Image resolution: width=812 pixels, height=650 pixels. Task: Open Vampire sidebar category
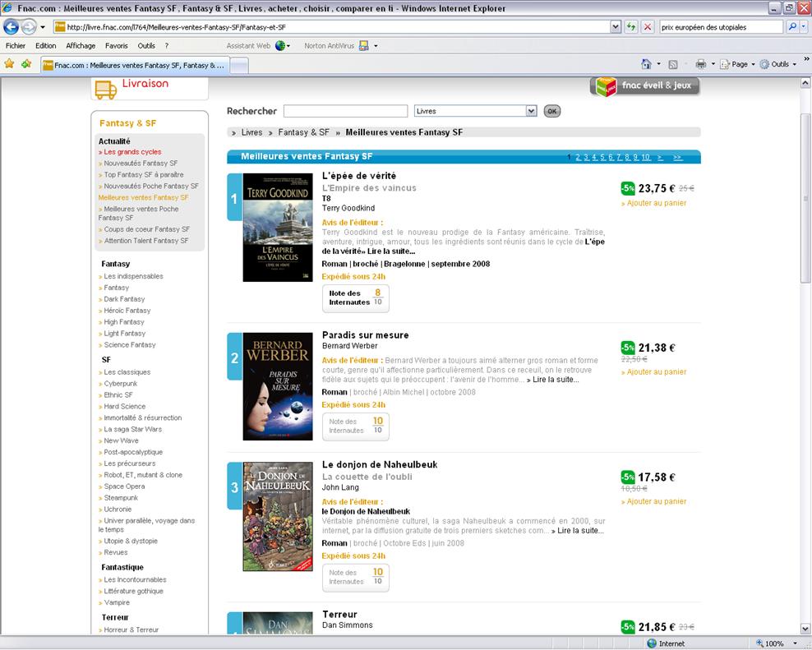(x=117, y=602)
